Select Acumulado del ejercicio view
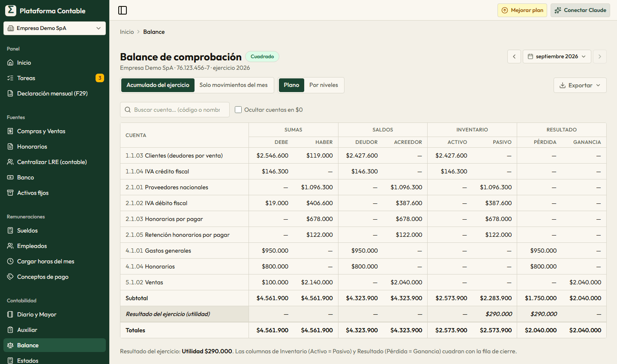Image resolution: width=617 pixels, height=364 pixels. click(158, 85)
